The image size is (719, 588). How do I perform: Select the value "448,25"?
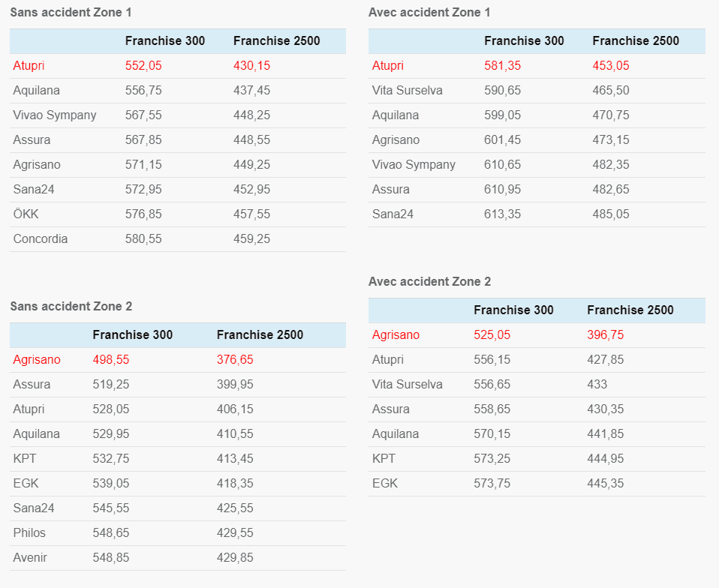251,115
